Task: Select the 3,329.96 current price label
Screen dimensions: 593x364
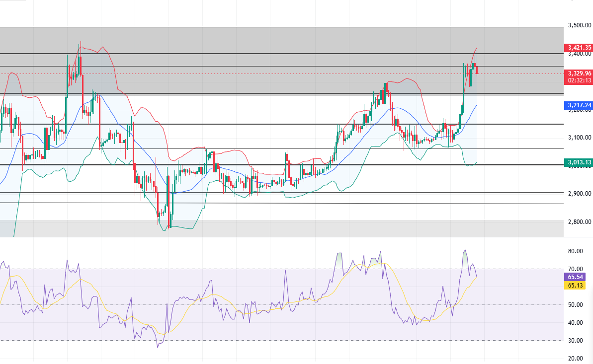Action: tap(579, 73)
